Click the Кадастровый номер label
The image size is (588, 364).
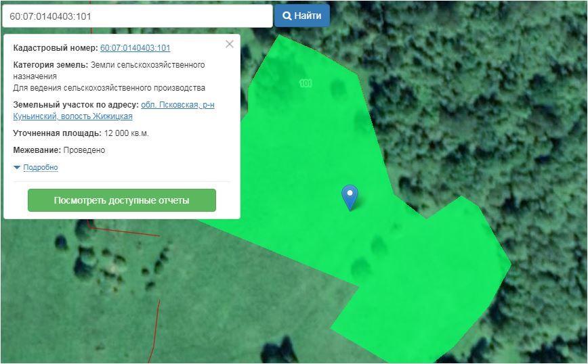[x=55, y=48]
